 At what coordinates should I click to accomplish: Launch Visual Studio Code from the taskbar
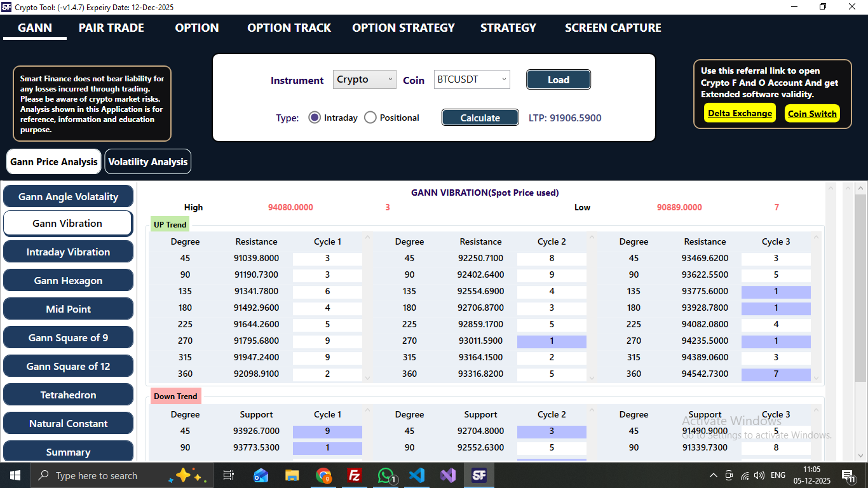[417, 475]
